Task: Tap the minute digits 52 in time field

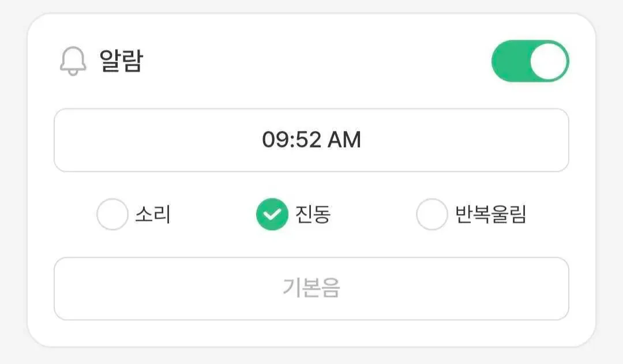Action: (x=308, y=140)
